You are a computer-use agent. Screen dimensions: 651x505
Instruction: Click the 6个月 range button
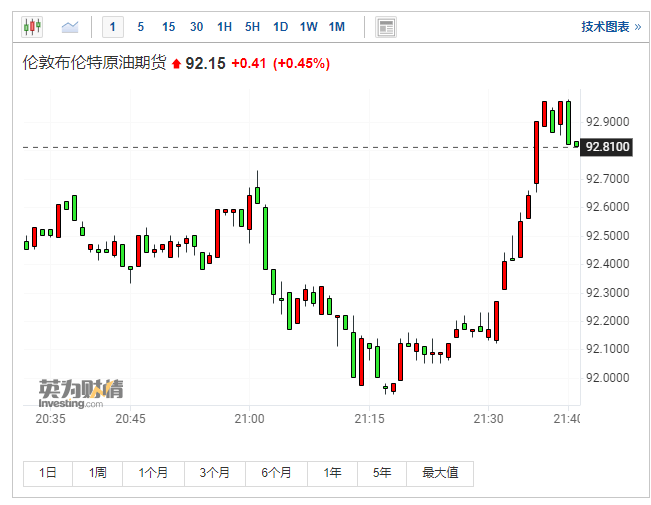pyautogui.click(x=276, y=473)
